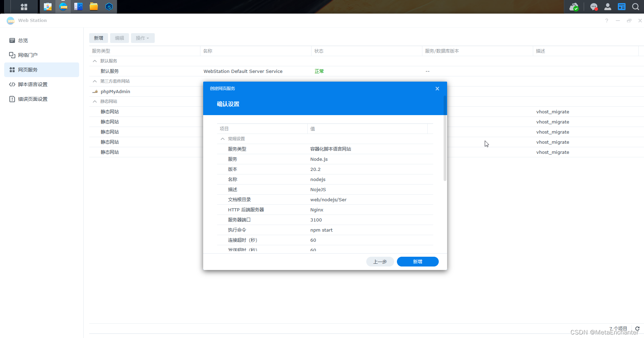Viewport: 644px width, 338px height.
Task: Click the 连接超时 (秒) row label
Action: [243, 240]
